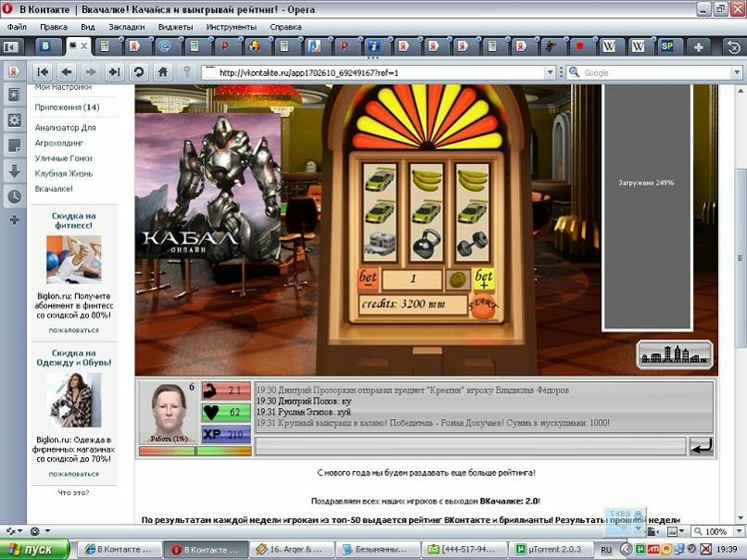Screen dimensions: 747x560
Task: Go to the home page
Action: pos(163,72)
